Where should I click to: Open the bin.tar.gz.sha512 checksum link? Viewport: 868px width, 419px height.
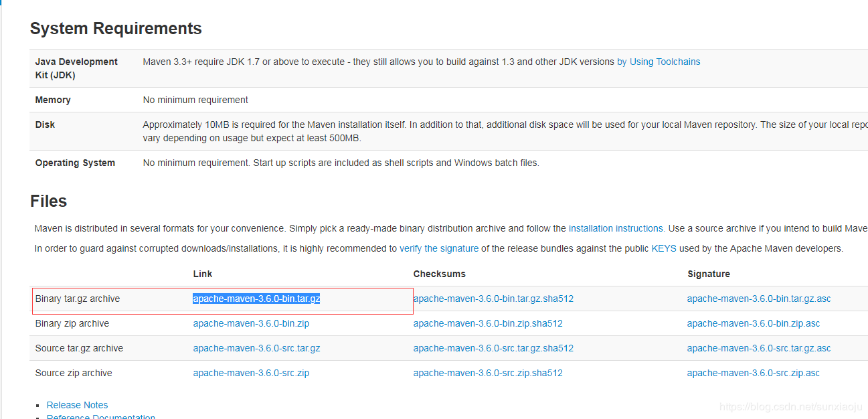(493, 299)
